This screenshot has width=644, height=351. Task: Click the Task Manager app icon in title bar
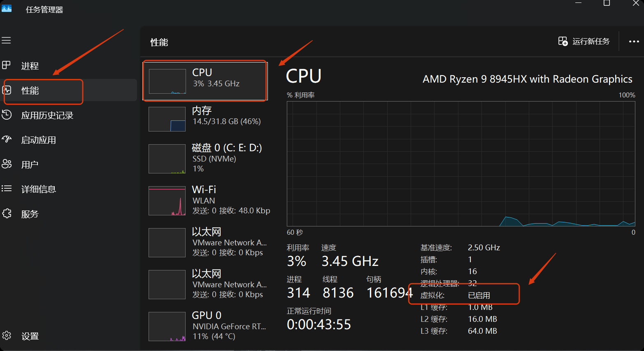(x=7, y=8)
